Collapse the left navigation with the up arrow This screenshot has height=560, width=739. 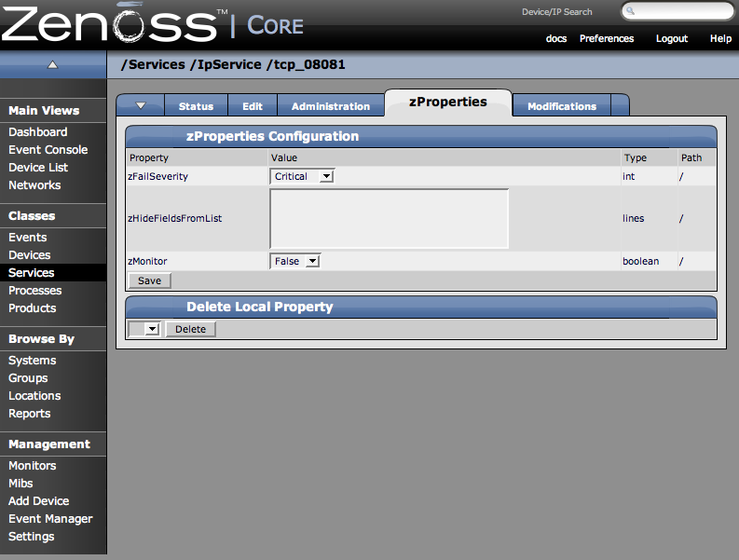[x=53, y=64]
